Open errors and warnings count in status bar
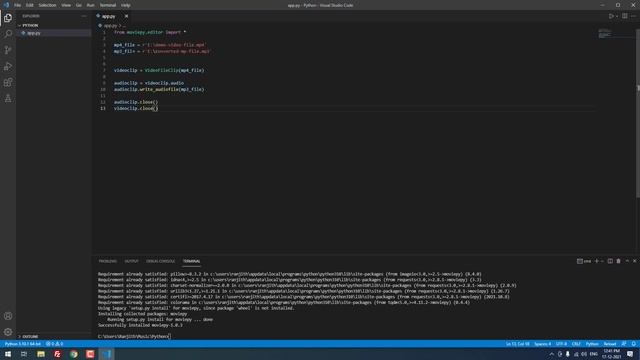The height and width of the screenshot is (360, 640). (x=54, y=344)
